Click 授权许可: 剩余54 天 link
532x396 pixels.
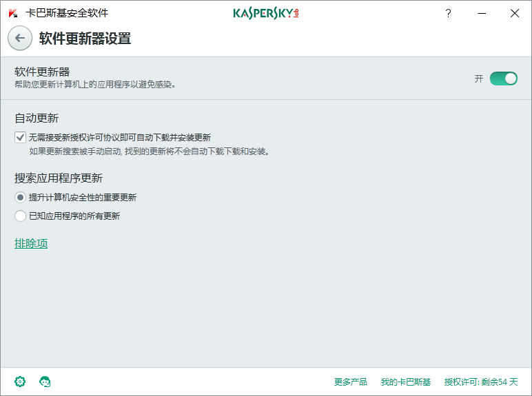(481, 382)
